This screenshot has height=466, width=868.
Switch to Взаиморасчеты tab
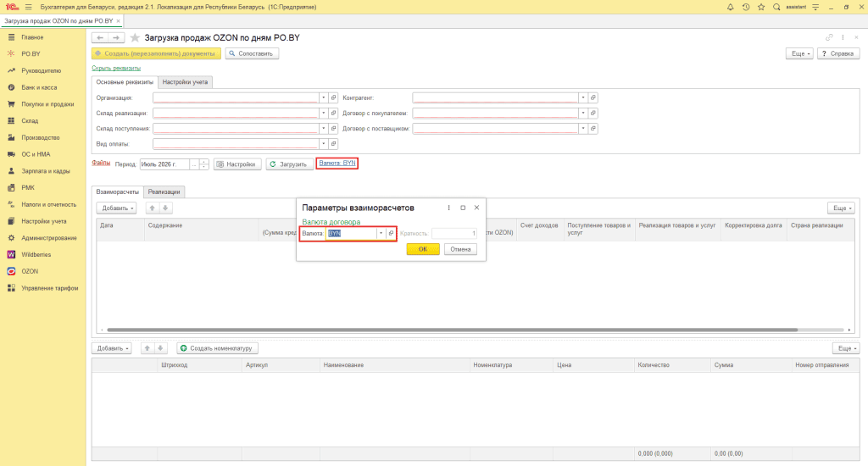[x=117, y=191]
